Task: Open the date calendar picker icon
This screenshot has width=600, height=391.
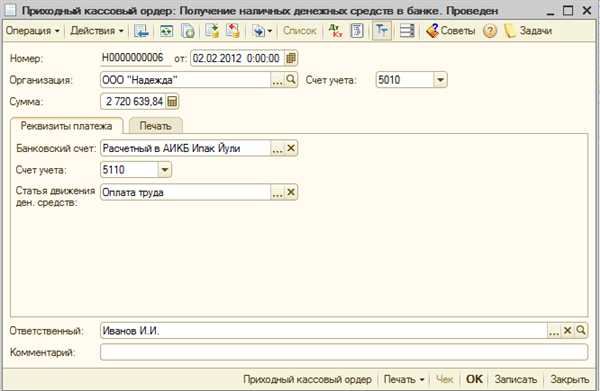Action: coord(291,58)
